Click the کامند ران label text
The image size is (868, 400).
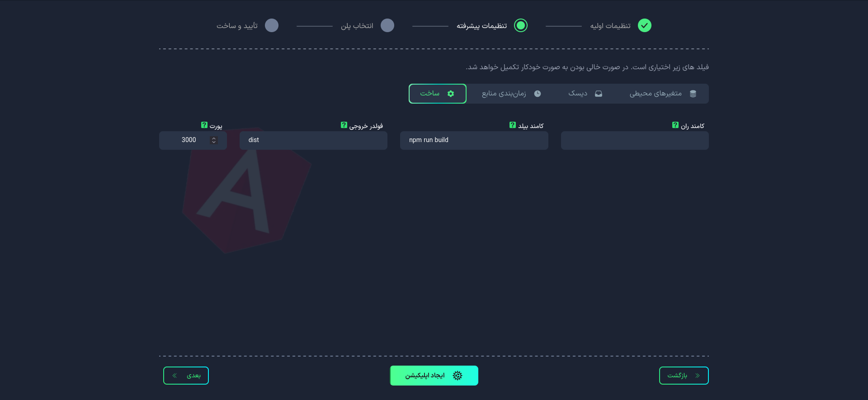[x=693, y=126]
